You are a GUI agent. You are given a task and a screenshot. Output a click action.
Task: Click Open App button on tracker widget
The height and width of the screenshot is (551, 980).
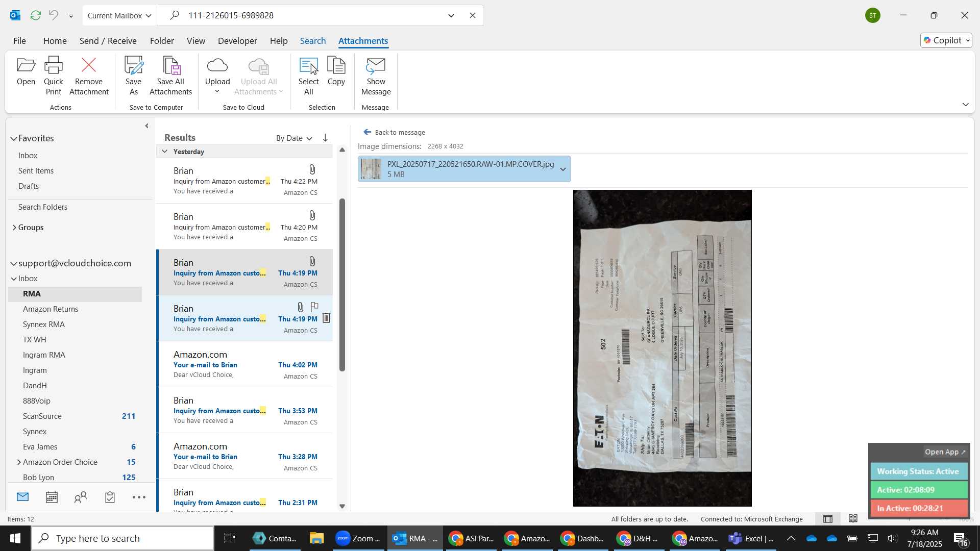click(945, 452)
